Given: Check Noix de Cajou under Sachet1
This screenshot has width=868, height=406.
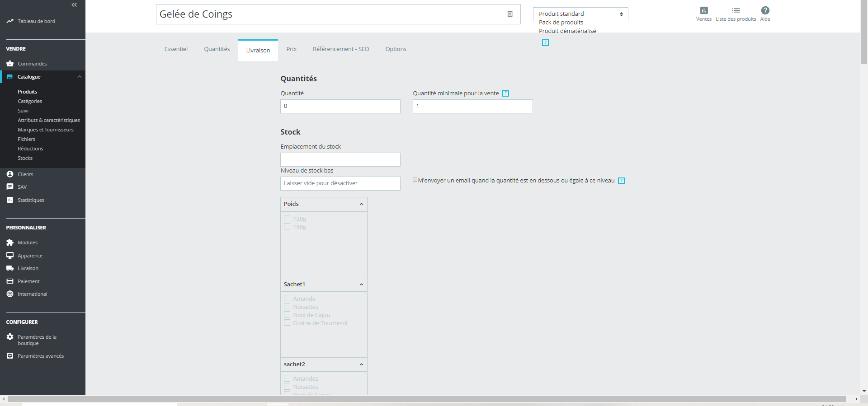Looking at the screenshot, I should [x=287, y=314].
